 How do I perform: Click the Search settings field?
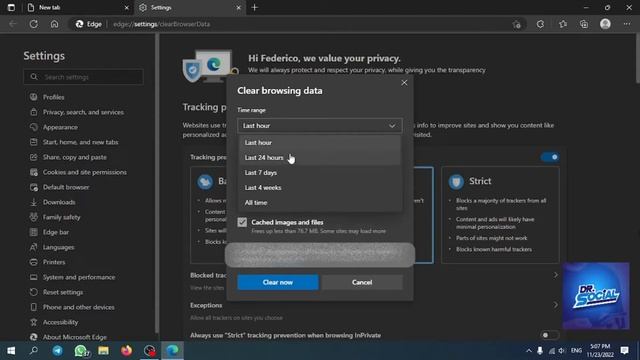[83, 77]
